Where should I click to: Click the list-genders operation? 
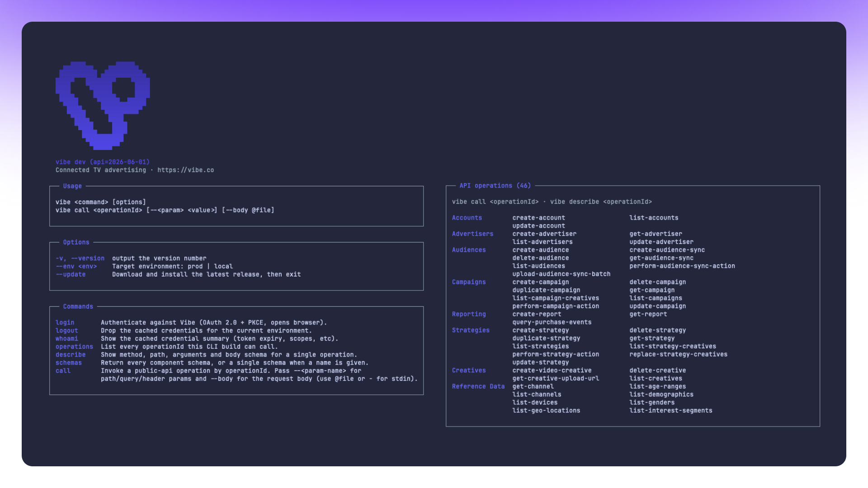tap(652, 403)
